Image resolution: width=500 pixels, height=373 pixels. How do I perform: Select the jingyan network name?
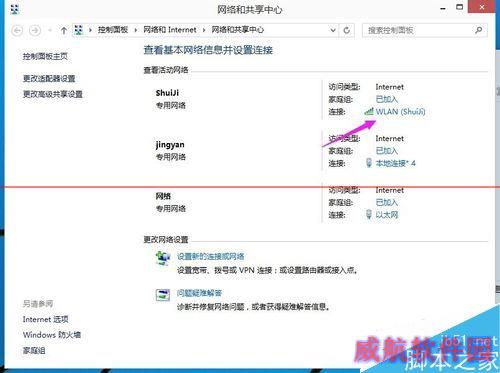coord(170,145)
